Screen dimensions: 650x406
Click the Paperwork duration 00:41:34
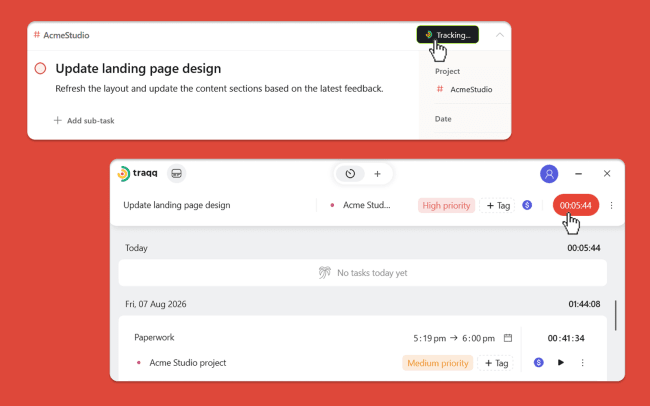(566, 338)
